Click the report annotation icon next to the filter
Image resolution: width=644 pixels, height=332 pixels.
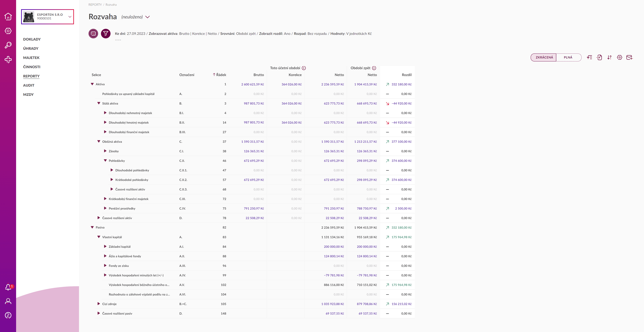93,33
